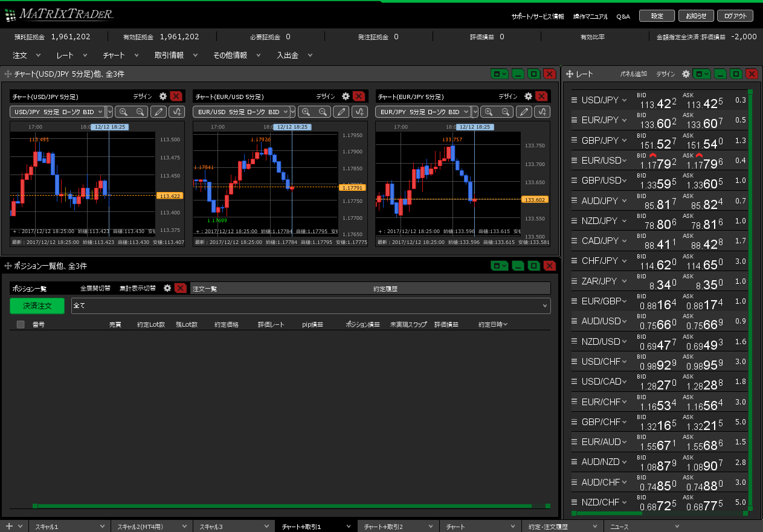Image resolution: width=763 pixels, height=532 pixels.
Task: Open settings gear of the EUR/JPY chart
Action: point(528,96)
